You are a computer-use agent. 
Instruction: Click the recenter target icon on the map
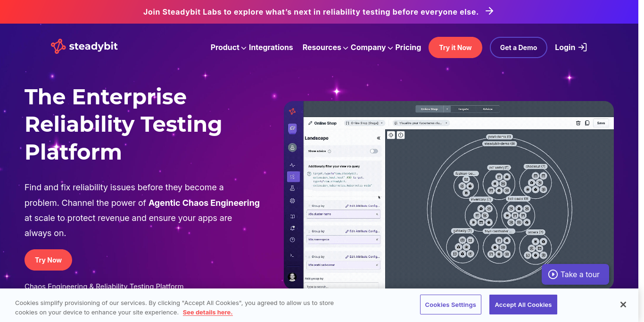391,135
